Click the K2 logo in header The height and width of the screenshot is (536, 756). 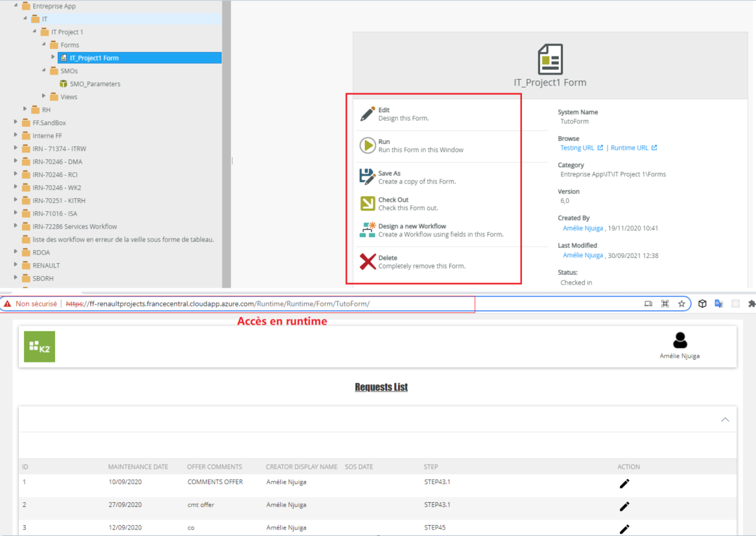(40, 347)
